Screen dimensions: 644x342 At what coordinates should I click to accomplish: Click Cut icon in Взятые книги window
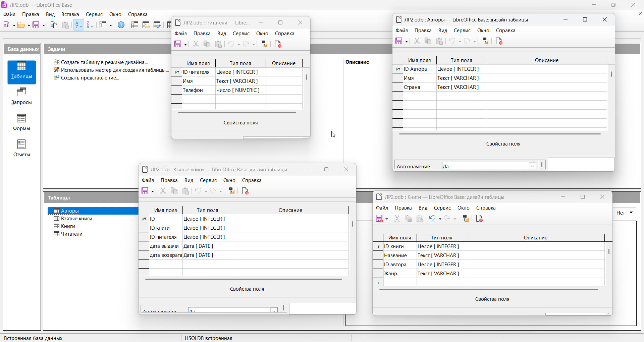click(x=163, y=191)
